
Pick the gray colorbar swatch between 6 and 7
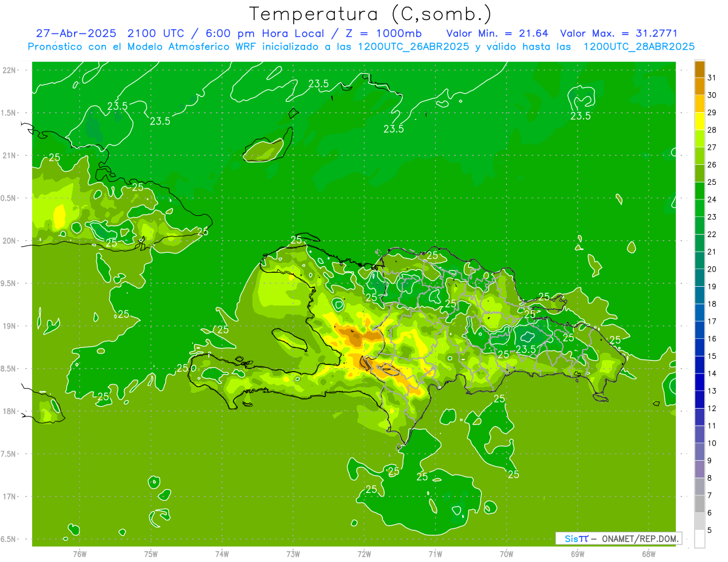[699, 504]
